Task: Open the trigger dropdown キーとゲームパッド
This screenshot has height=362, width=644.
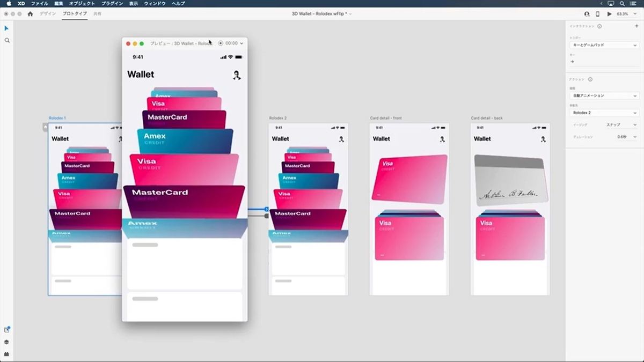Action: point(604,45)
